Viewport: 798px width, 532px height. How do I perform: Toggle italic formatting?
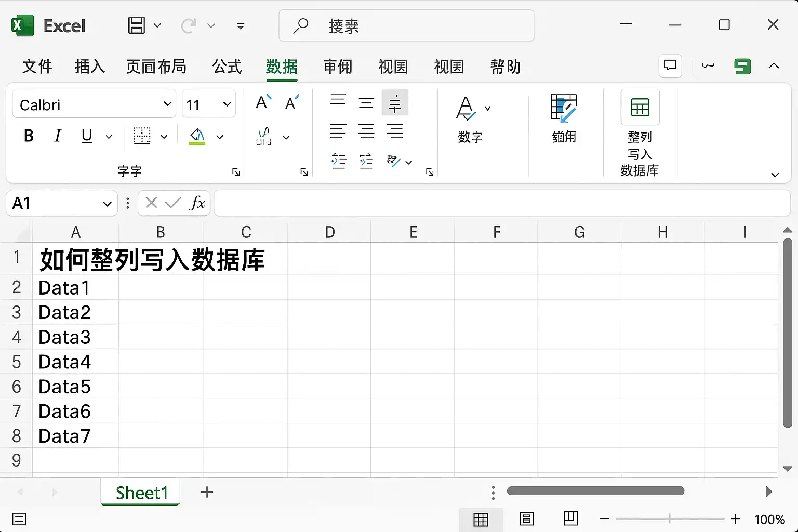(x=58, y=136)
